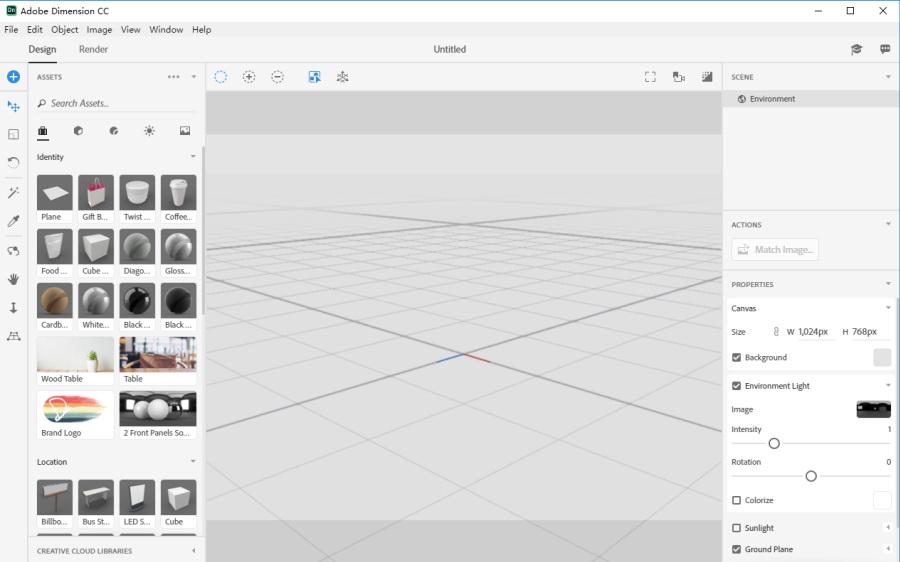Click the Frame All fullscreen icon
The height and width of the screenshot is (562, 900).
point(650,77)
